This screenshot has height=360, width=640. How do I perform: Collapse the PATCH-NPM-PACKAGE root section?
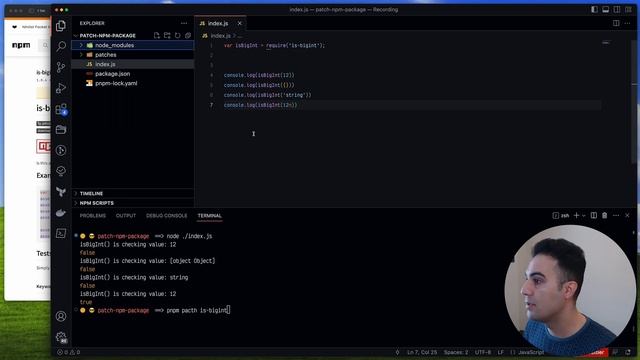[x=107, y=36]
